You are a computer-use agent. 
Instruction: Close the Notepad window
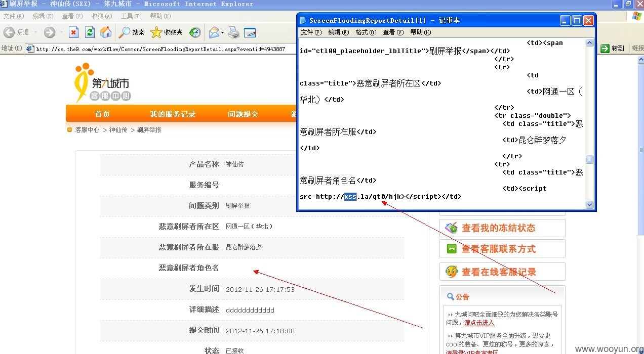point(588,21)
